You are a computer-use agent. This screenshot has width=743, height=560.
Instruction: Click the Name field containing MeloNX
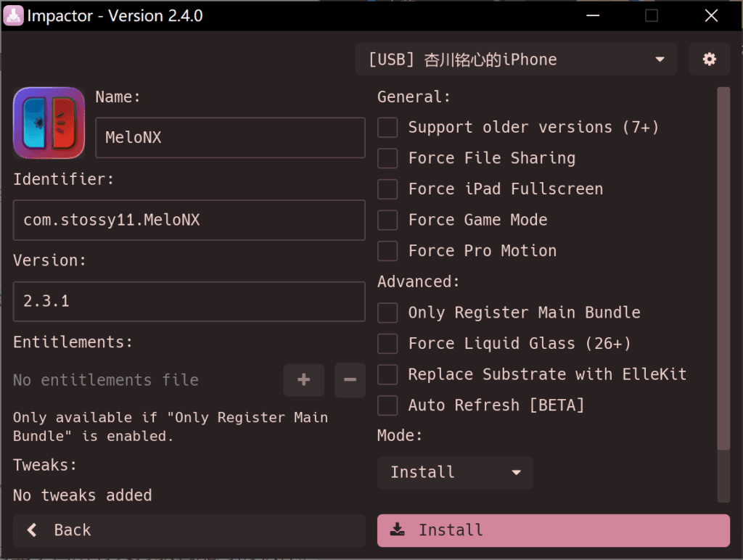230,138
